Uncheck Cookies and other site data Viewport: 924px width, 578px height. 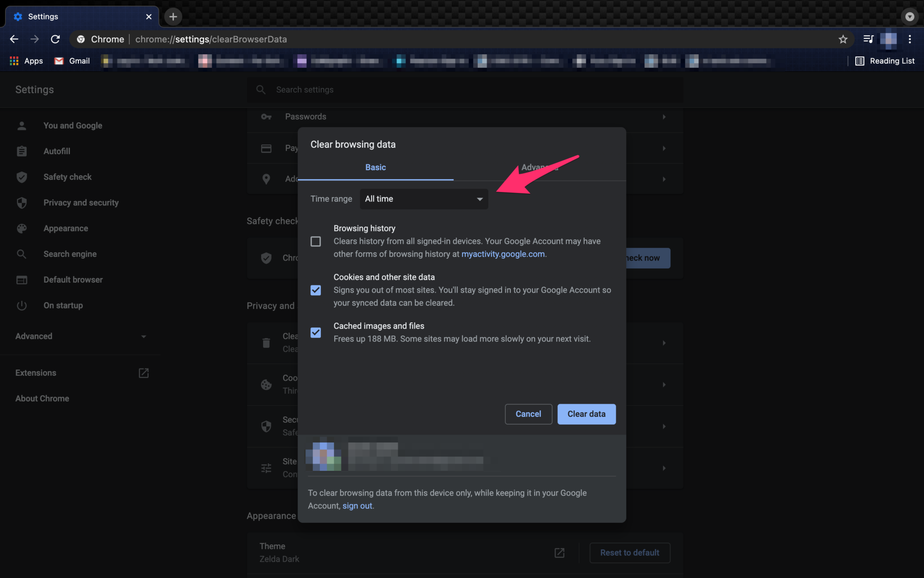[x=315, y=290]
